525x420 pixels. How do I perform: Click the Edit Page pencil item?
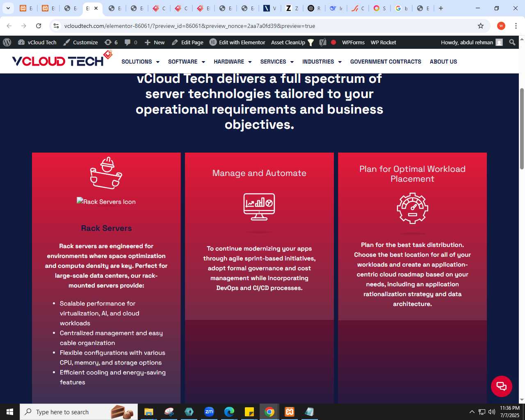187,42
